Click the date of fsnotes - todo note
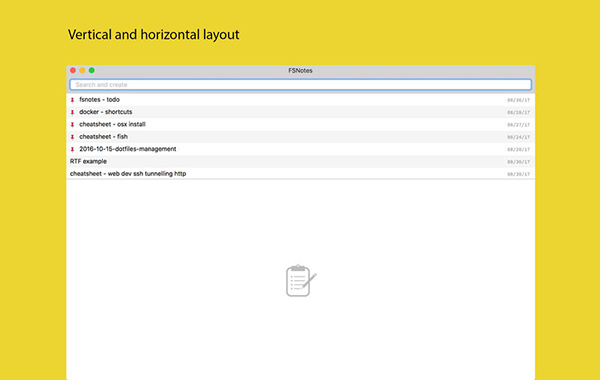600x380 pixels. [518, 100]
